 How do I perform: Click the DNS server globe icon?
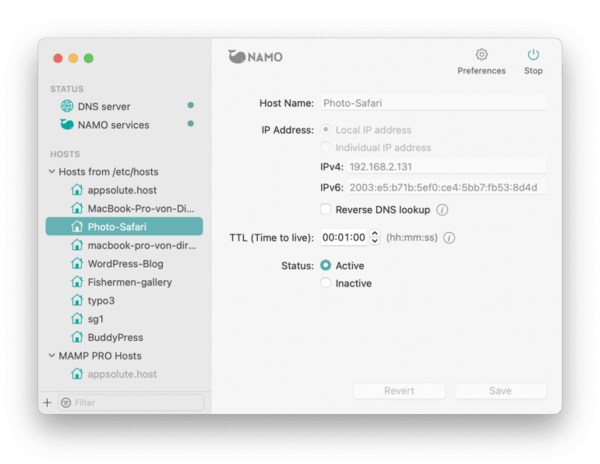pos(67,106)
